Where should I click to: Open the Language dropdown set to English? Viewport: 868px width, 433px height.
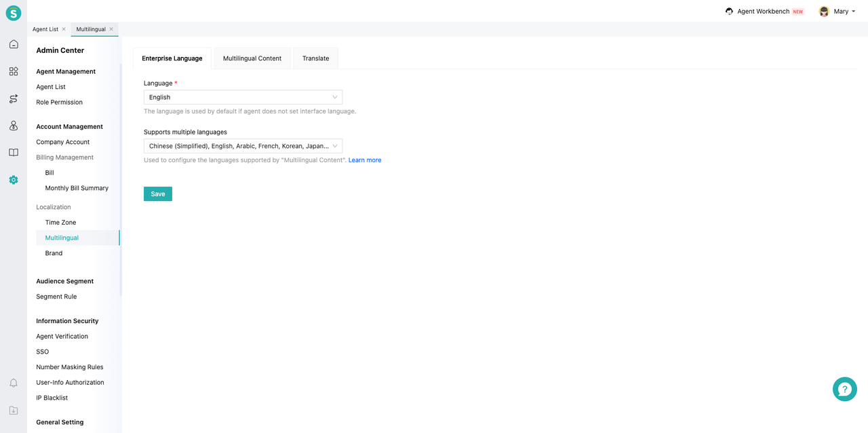click(243, 97)
